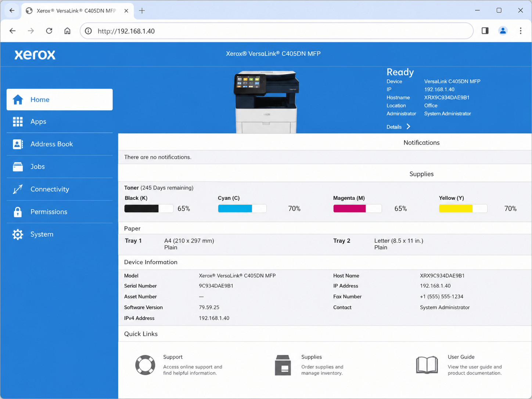The height and width of the screenshot is (399, 532).
Task: Click the Supplies cartridge icon
Action: click(x=283, y=365)
